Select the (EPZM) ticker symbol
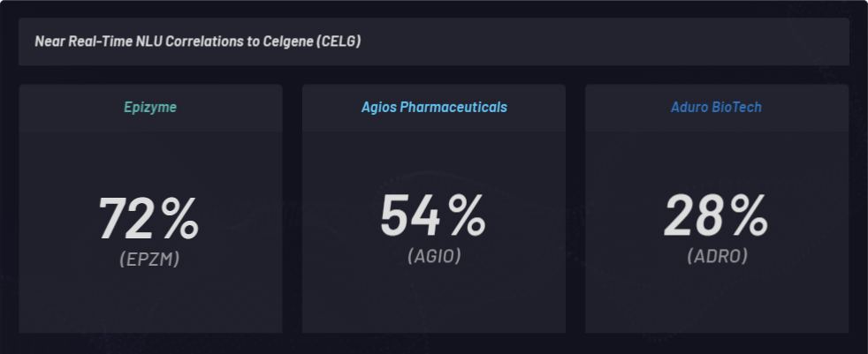 point(149,259)
